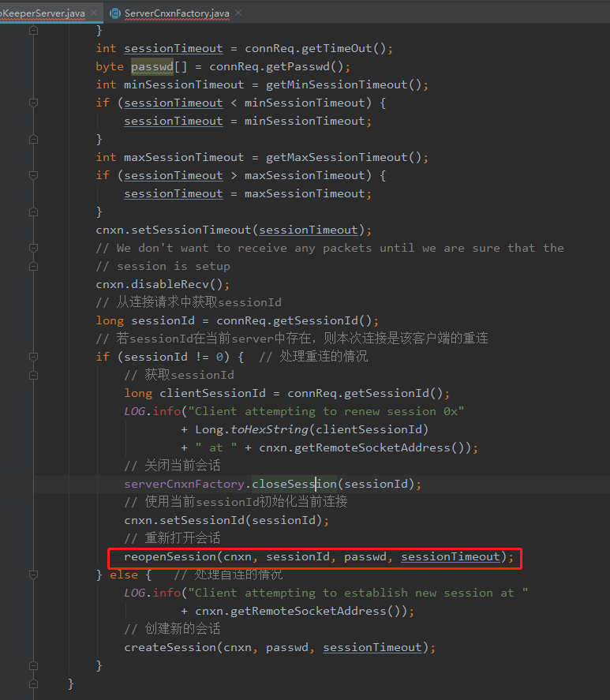Click getMaxSessionTimeout() method call
The height and width of the screenshot is (700, 610).
coord(344,157)
